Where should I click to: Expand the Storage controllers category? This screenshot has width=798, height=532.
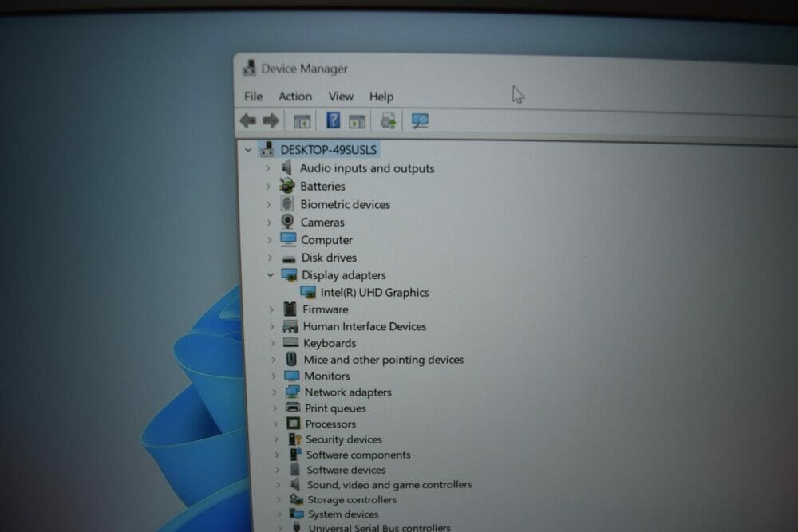tap(278, 500)
